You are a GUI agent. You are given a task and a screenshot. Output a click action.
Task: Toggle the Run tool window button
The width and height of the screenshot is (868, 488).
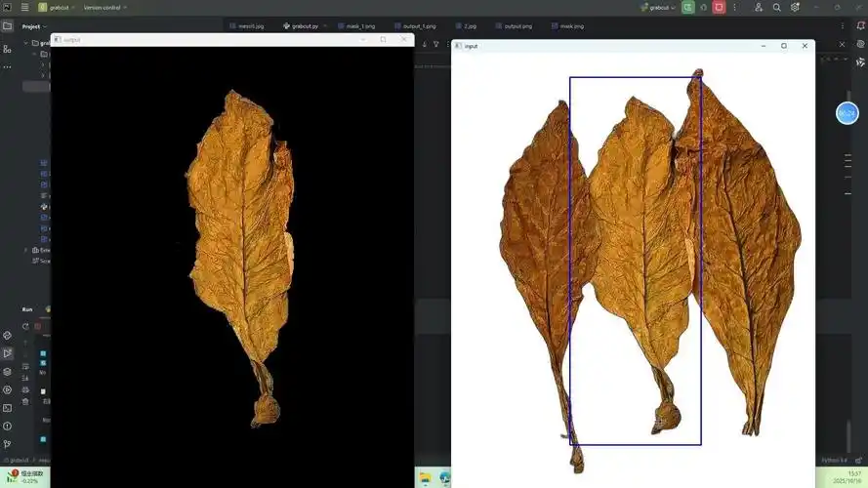[8, 353]
